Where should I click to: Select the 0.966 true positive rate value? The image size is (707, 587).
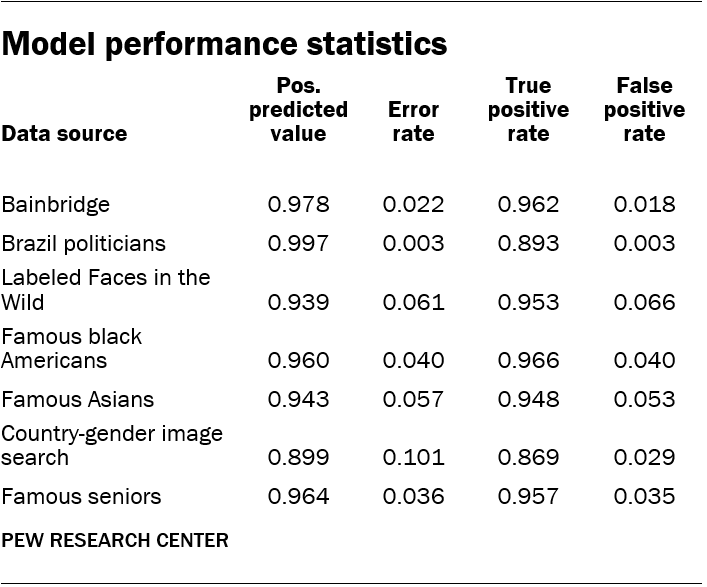[x=528, y=360]
